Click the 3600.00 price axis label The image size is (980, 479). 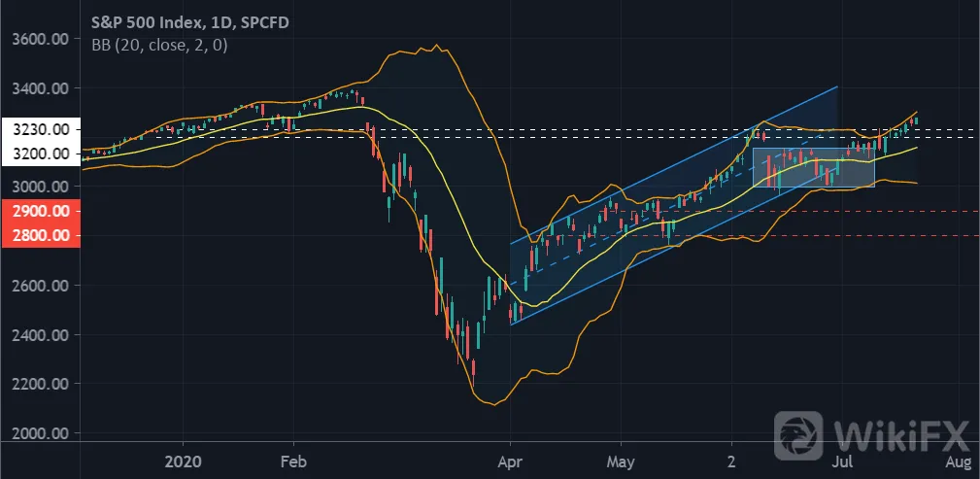[41, 39]
